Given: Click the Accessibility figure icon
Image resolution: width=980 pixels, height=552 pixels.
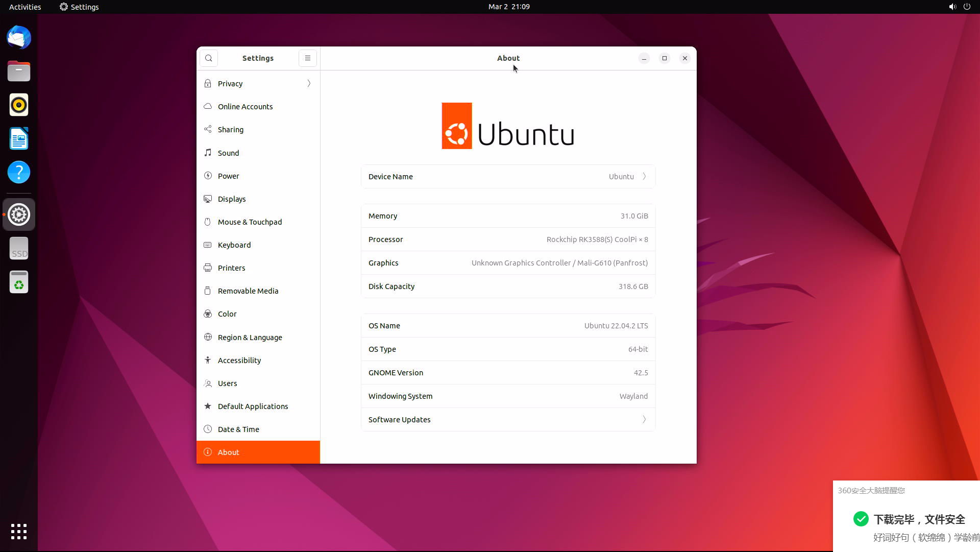Looking at the screenshot, I should tap(208, 360).
